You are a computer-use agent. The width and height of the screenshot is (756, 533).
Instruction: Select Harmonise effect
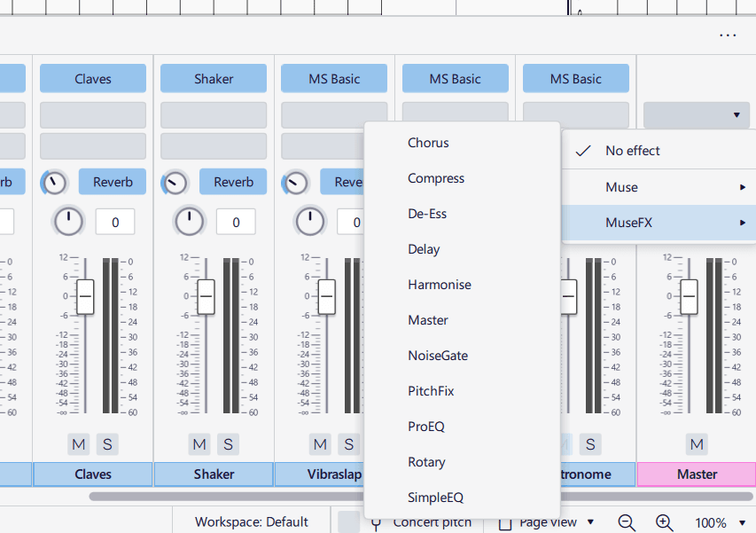coord(462,285)
